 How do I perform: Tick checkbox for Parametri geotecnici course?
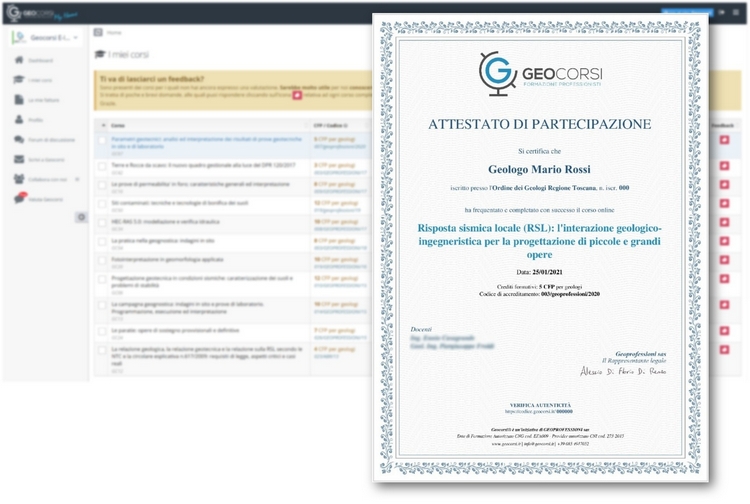pyautogui.click(x=102, y=140)
